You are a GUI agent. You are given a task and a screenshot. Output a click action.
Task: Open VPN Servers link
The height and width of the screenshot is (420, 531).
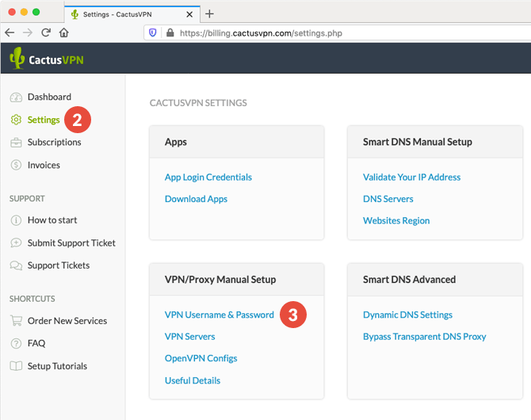click(x=189, y=336)
